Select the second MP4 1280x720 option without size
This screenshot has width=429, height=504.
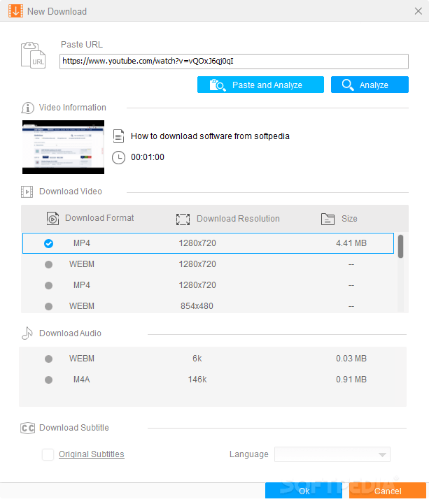208,285
